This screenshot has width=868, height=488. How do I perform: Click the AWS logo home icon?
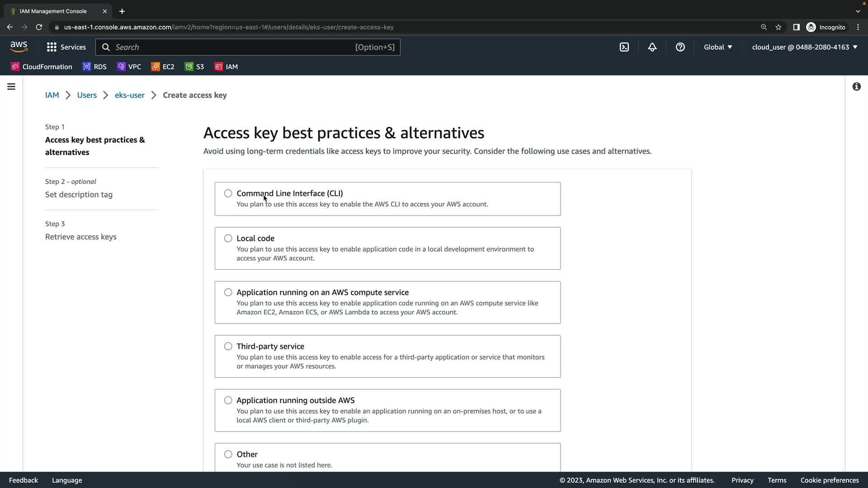19,47
